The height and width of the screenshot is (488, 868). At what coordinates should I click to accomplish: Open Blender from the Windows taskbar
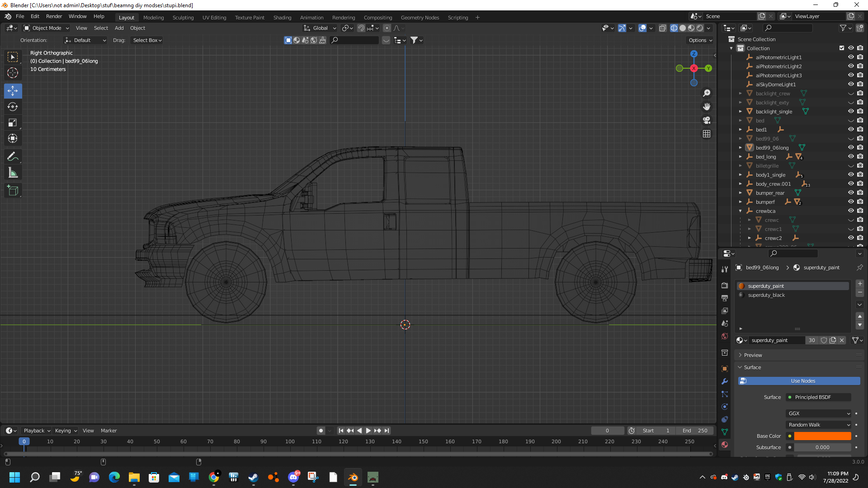pos(353,477)
